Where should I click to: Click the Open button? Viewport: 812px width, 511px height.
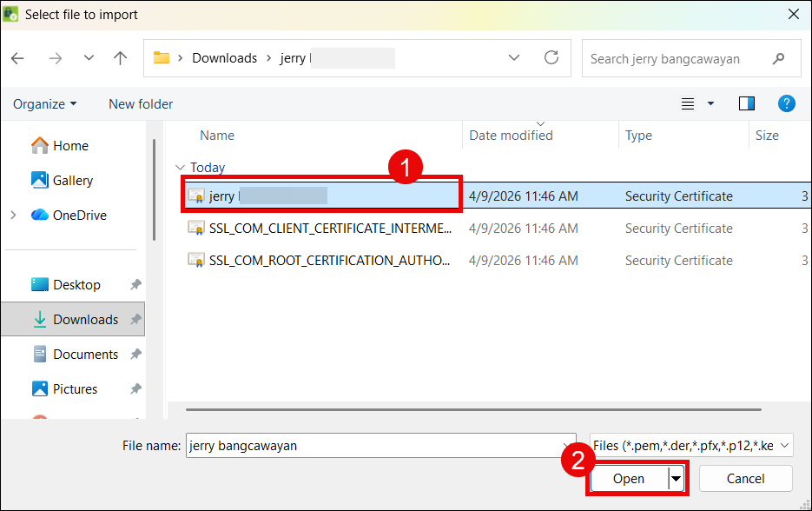628,479
